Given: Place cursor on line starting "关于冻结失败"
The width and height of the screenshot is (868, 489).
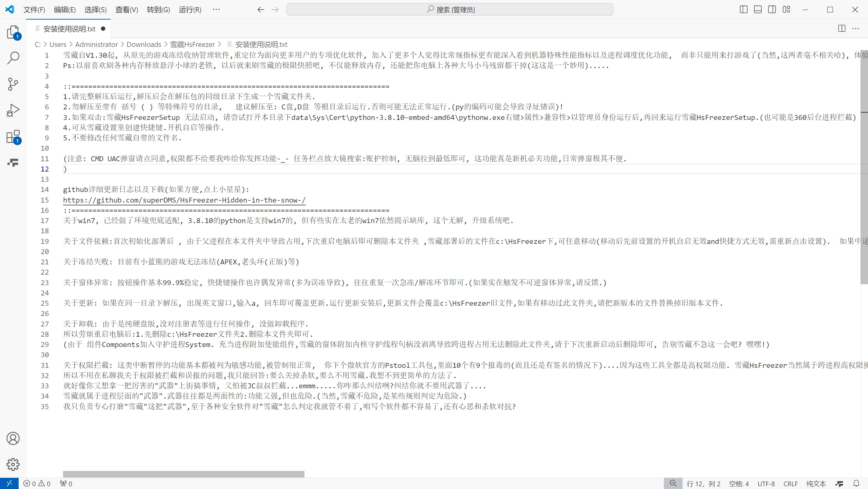Looking at the screenshot, I should pos(181,262).
